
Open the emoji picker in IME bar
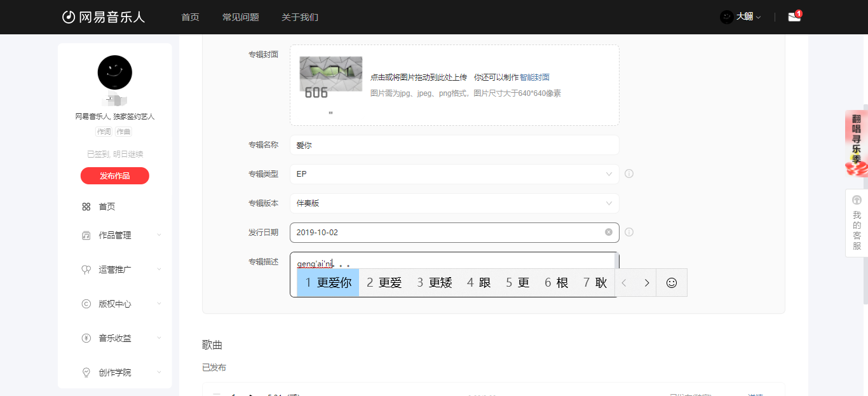pyautogui.click(x=671, y=283)
